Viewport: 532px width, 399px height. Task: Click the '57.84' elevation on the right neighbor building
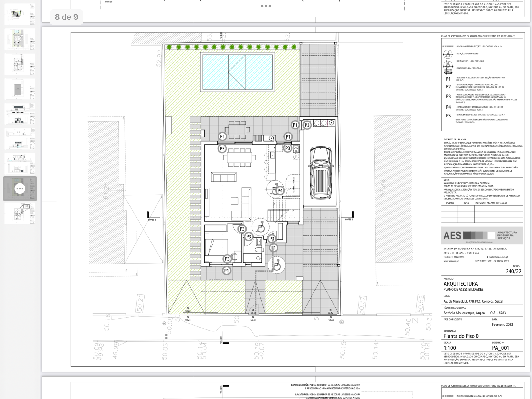click(x=383, y=188)
